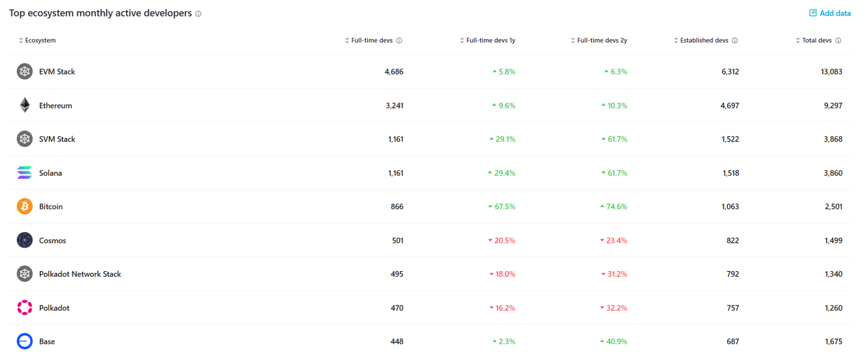Open the Bitcoin ecosystem name
The width and height of the screenshot is (868, 357).
pyautogui.click(x=51, y=206)
